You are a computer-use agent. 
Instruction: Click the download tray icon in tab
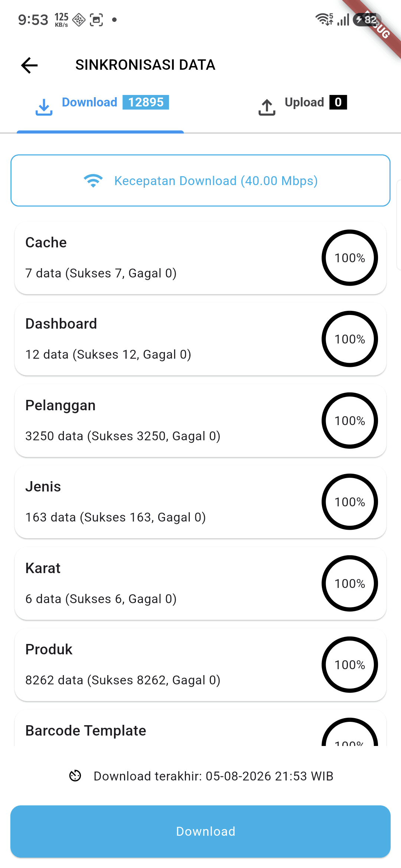point(44,107)
